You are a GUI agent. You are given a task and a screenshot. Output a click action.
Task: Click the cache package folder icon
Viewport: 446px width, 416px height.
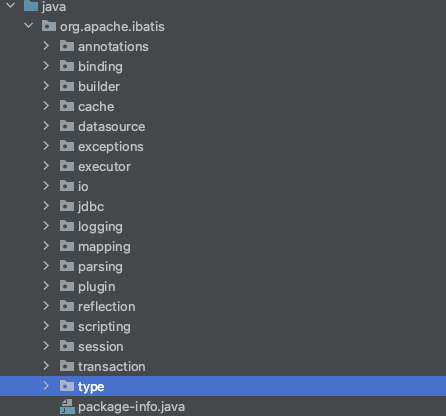click(x=67, y=106)
